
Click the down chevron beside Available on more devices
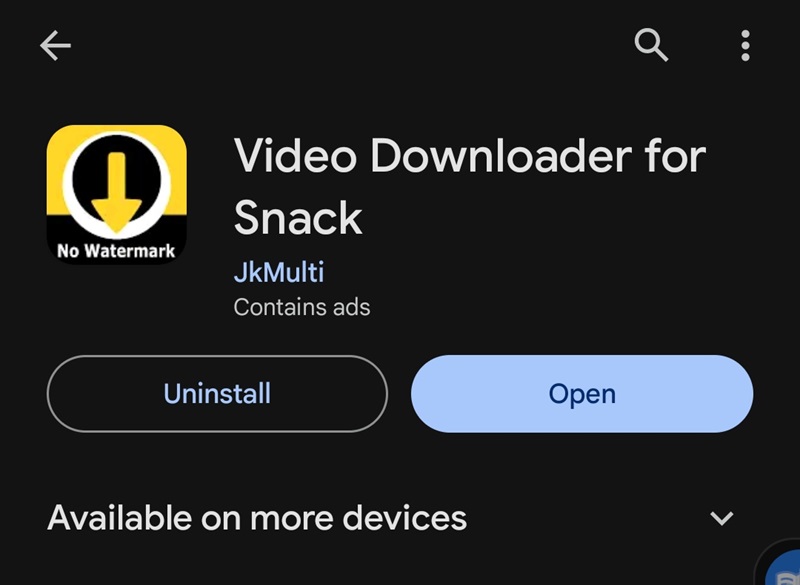pos(721,518)
